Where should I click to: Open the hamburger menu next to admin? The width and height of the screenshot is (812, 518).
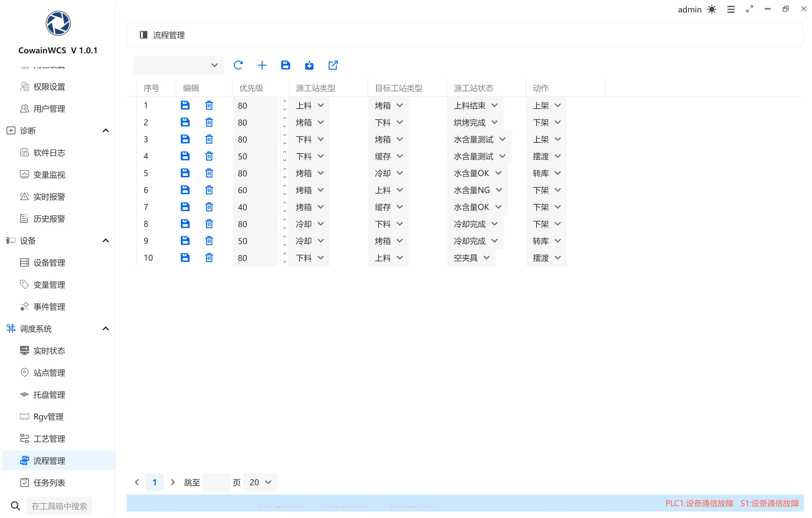(x=731, y=9)
